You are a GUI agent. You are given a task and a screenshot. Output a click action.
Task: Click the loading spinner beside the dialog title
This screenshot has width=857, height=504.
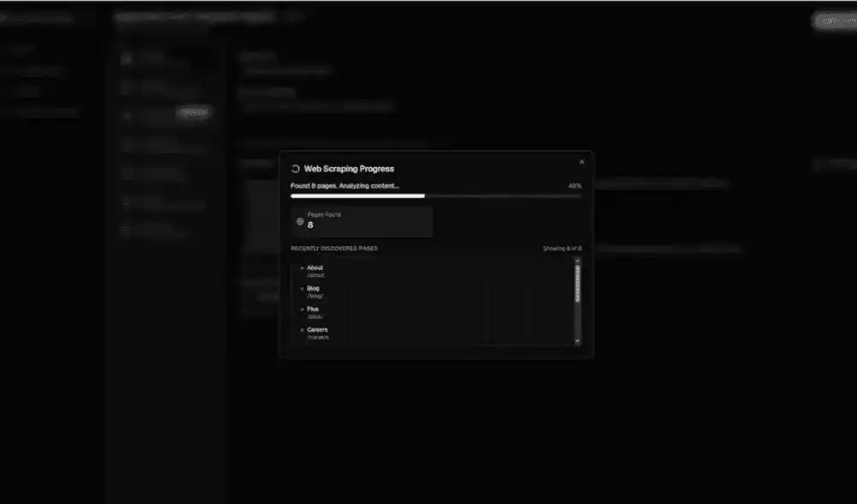coord(296,169)
